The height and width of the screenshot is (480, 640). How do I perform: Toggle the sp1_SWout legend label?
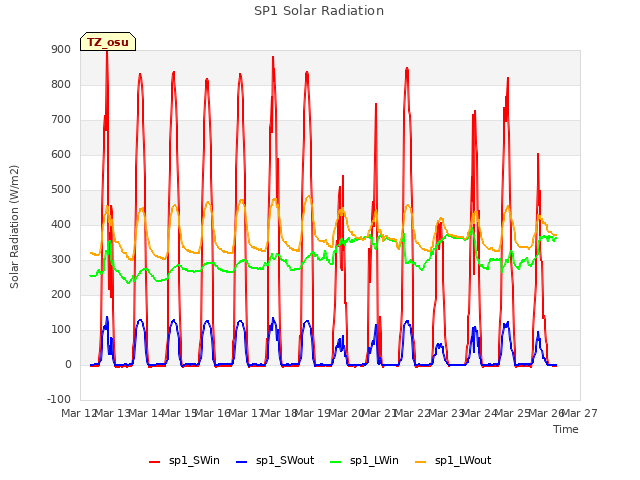coord(285,460)
